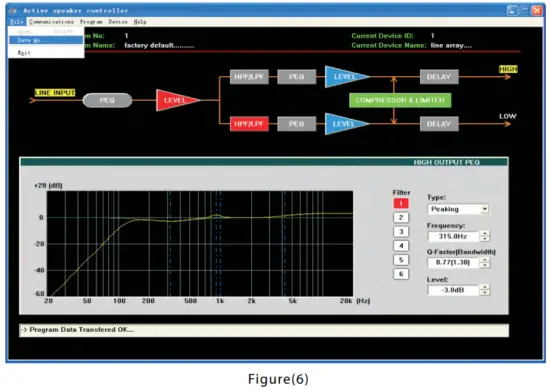Screen dimensions: 550x389
Task: Close the Active speaker controller window
Action: (537, 11)
